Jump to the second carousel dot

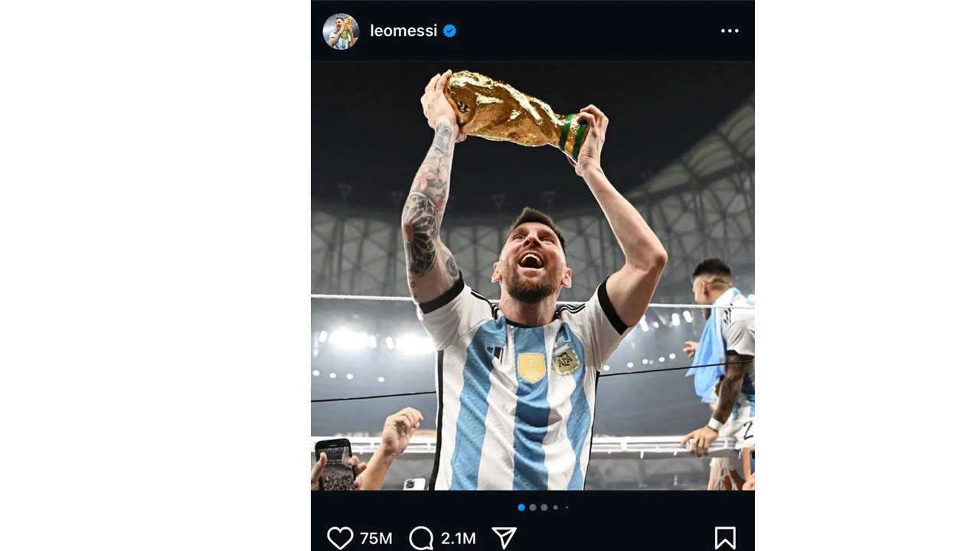(x=533, y=507)
